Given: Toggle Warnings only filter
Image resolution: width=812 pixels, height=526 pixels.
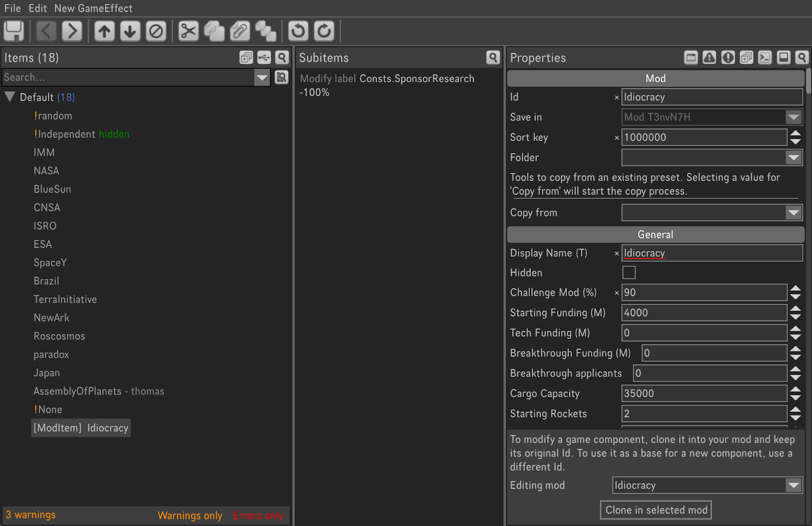Looking at the screenshot, I should [x=190, y=515].
